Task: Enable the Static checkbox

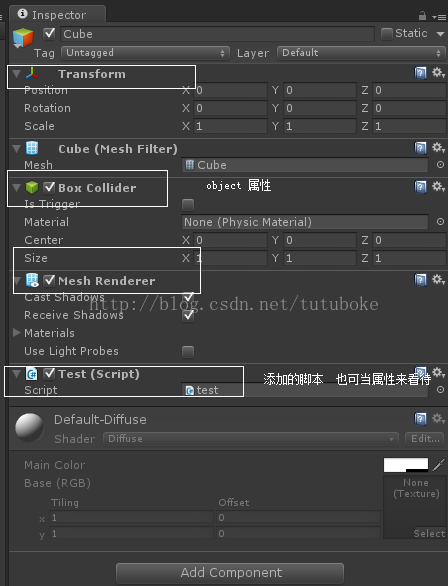Action: click(386, 34)
